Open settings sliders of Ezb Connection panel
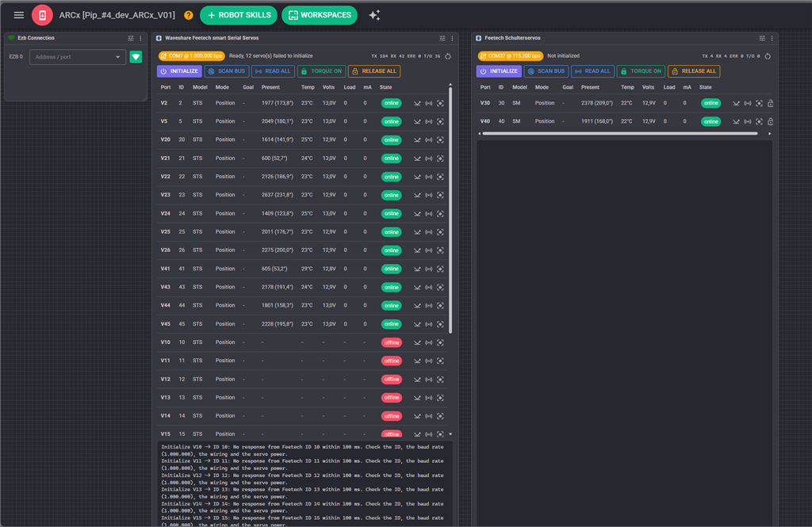 131,38
